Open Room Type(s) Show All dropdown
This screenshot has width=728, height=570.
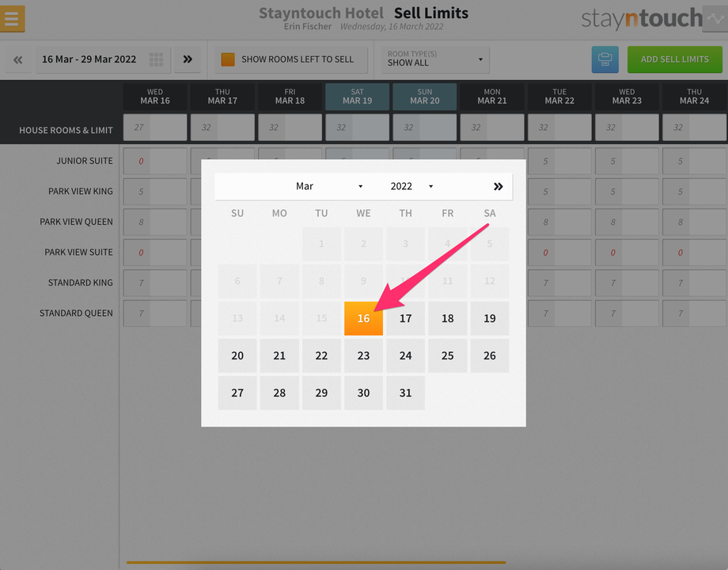(435, 59)
